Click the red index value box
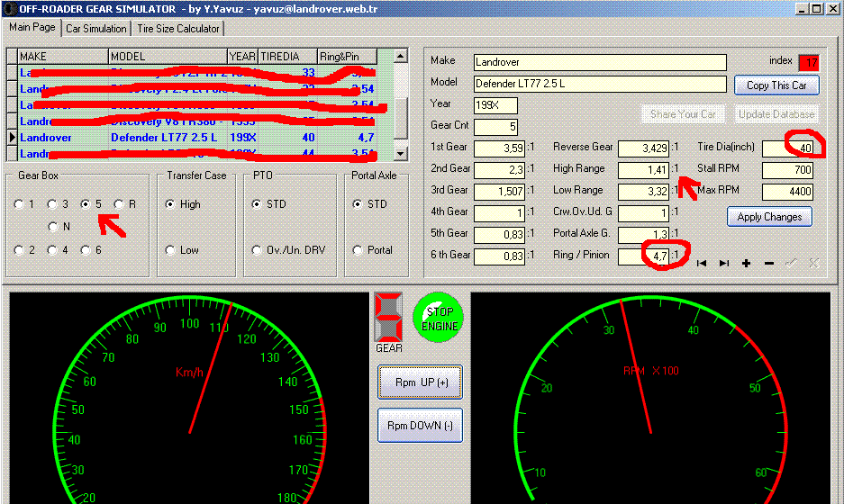844x504 pixels. 809,62
